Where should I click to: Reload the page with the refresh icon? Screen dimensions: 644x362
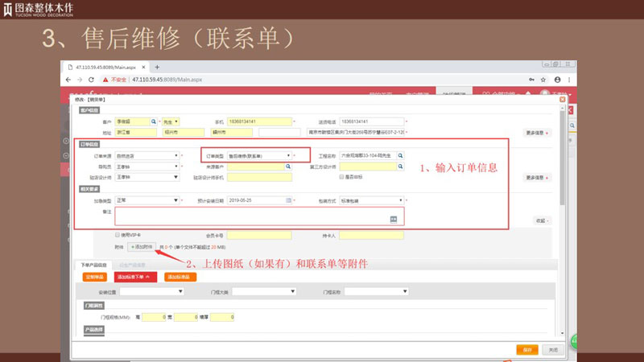click(93, 80)
